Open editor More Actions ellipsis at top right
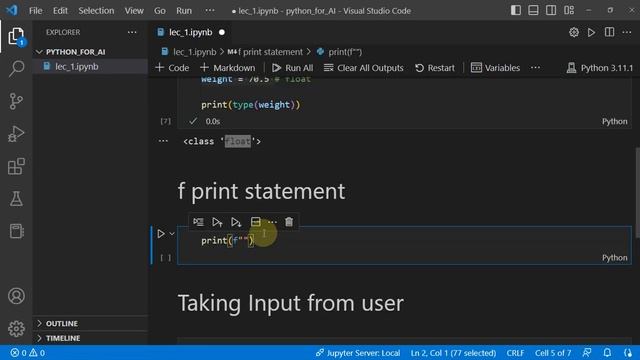Screen dimensions: 640x360 627,32
